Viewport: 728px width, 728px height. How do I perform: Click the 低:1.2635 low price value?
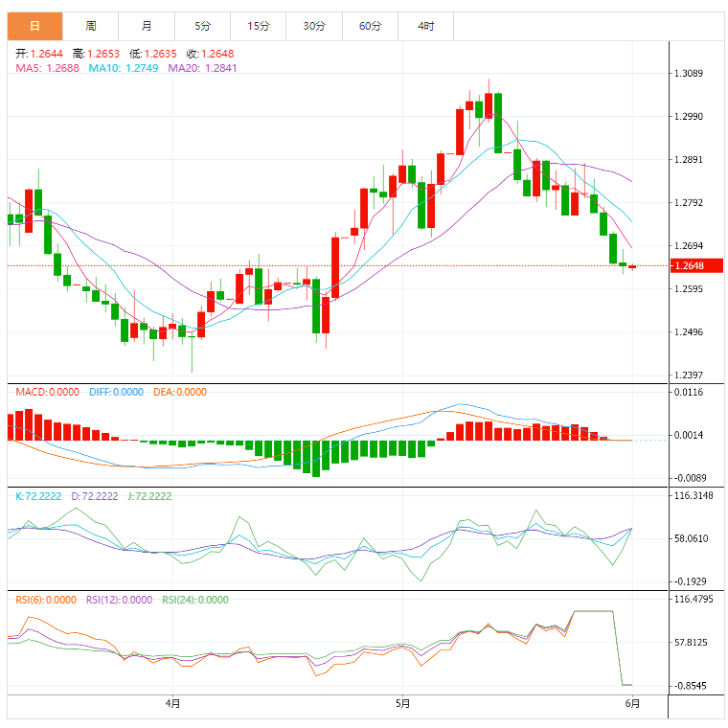pyautogui.click(x=153, y=54)
